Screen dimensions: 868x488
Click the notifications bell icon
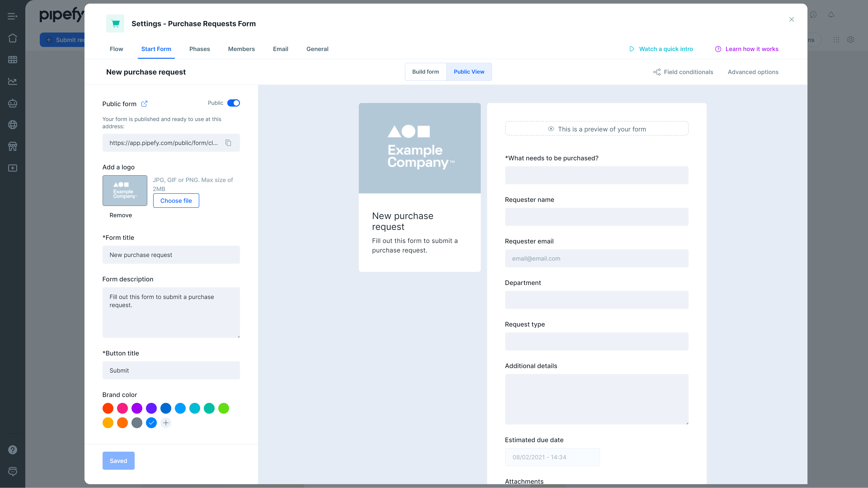pyautogui.click(x=831, y=15)
